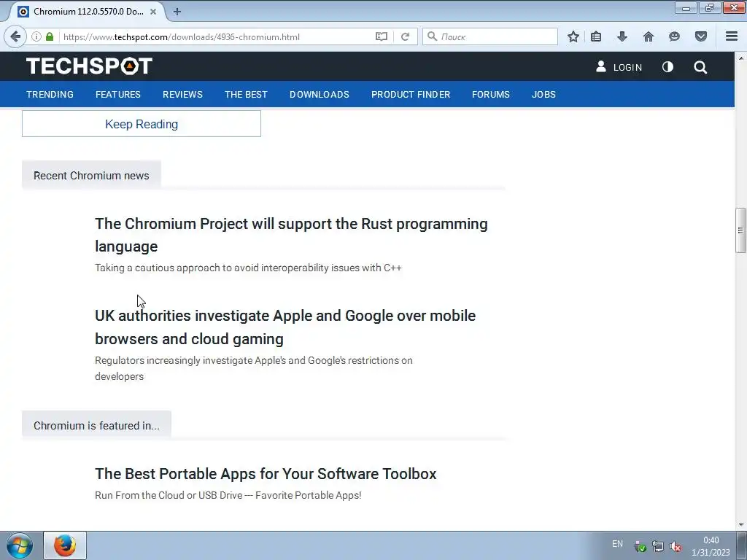Viewport: 747px width, 560px height.
Task: Click the LOGIN link
Action: pyautogui.click(x=627, y=68)
